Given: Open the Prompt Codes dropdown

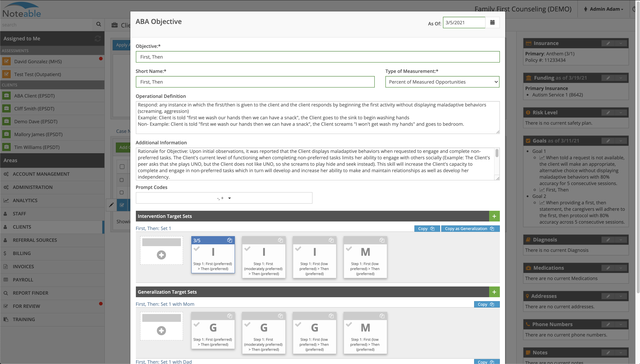Looking at the screenshot, I should point(224,198).
